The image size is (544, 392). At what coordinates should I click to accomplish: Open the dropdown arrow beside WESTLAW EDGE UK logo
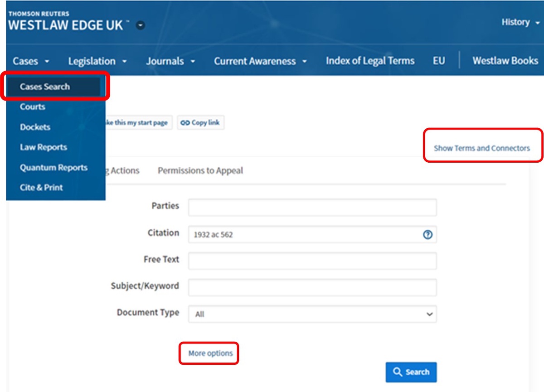(140, 26)
